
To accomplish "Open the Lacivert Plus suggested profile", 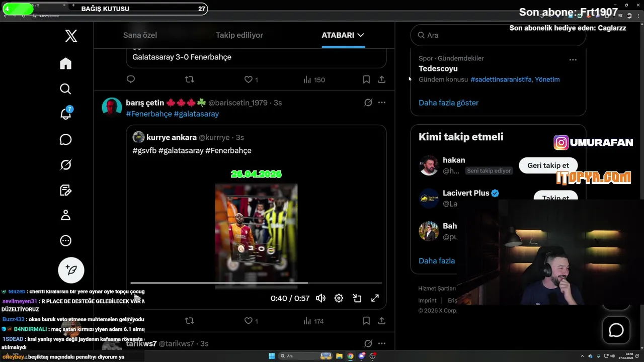I will (x=466, y=193).
